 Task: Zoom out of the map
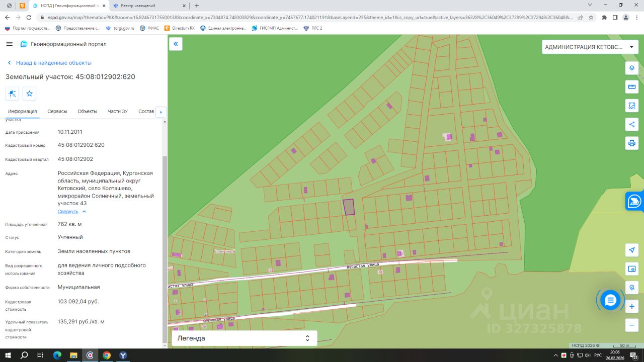[x=632, y=325]
